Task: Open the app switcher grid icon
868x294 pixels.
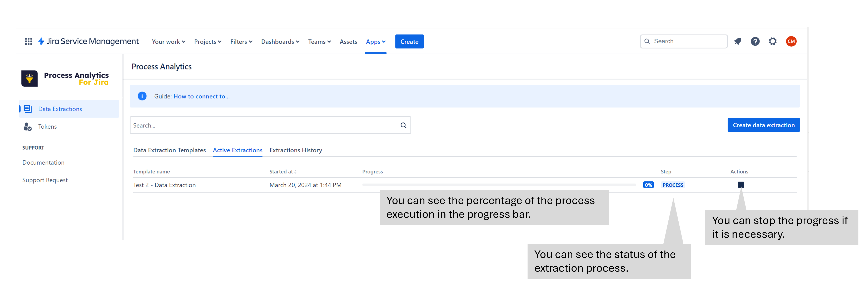Action: point(29,41)
